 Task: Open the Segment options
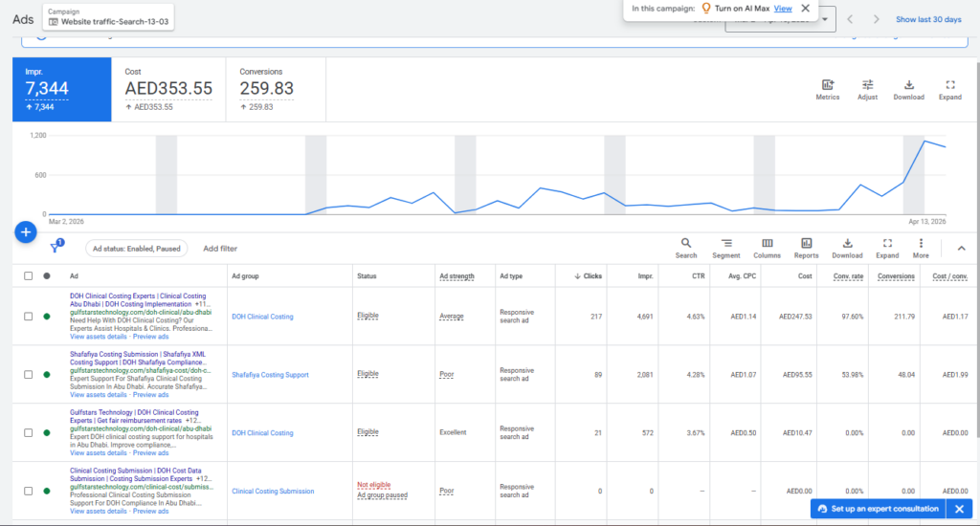[x=726, y=248]
